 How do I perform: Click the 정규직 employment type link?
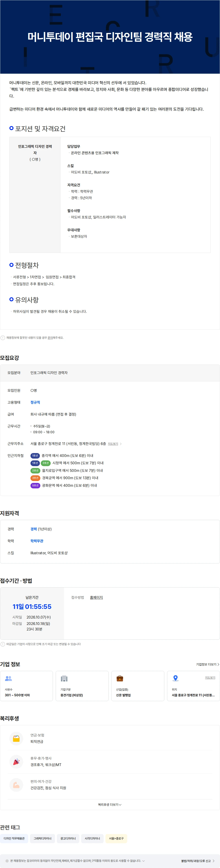[35, 402]
